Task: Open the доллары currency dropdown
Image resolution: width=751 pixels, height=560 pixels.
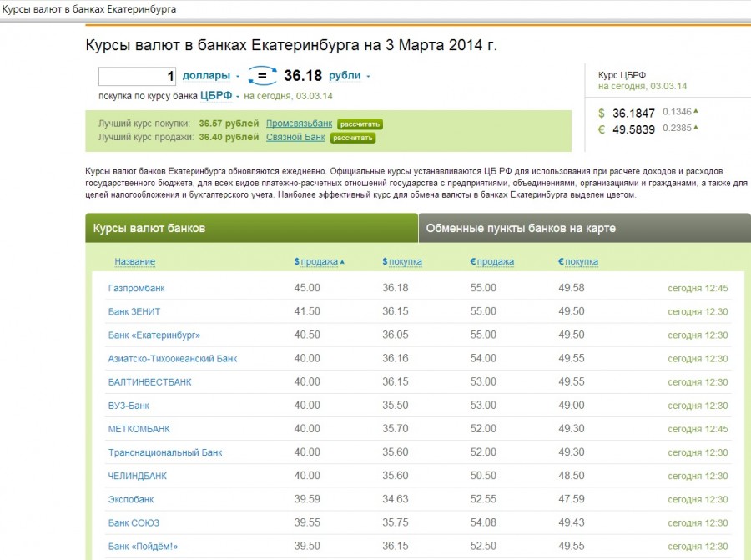Action: 210,76
